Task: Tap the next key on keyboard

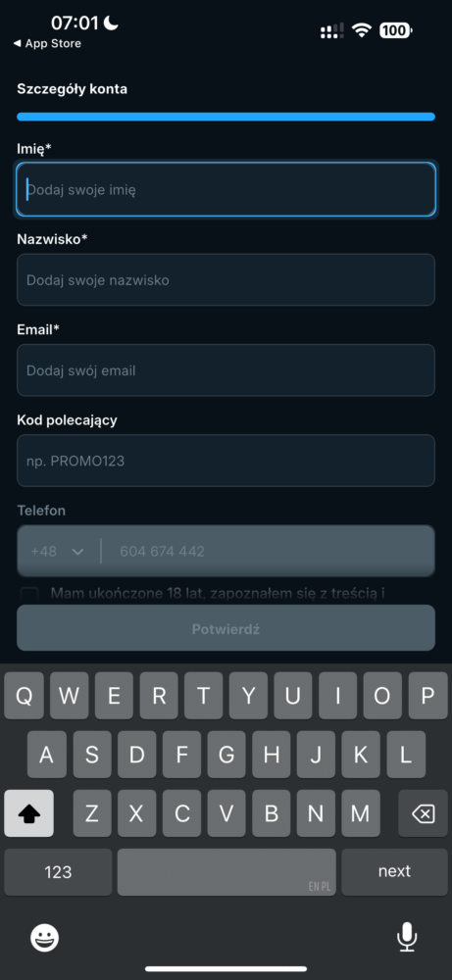Action: click(394, 872)
